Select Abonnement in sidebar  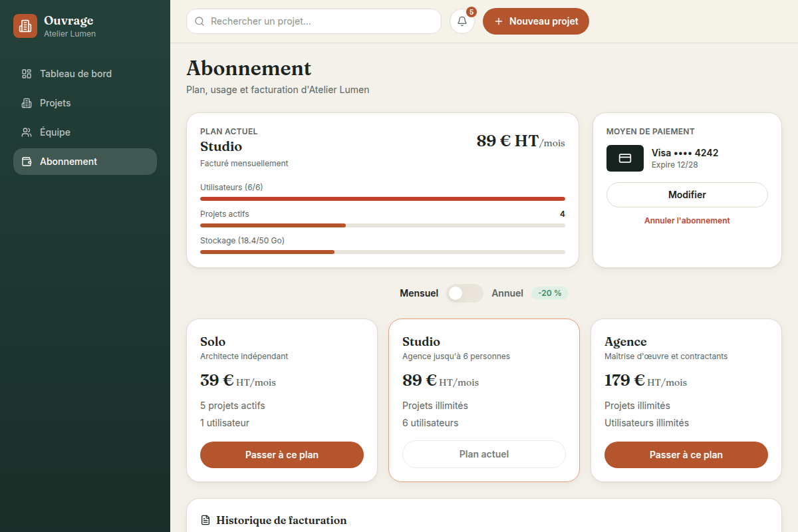pyautogui.click(x=85, y=162)
